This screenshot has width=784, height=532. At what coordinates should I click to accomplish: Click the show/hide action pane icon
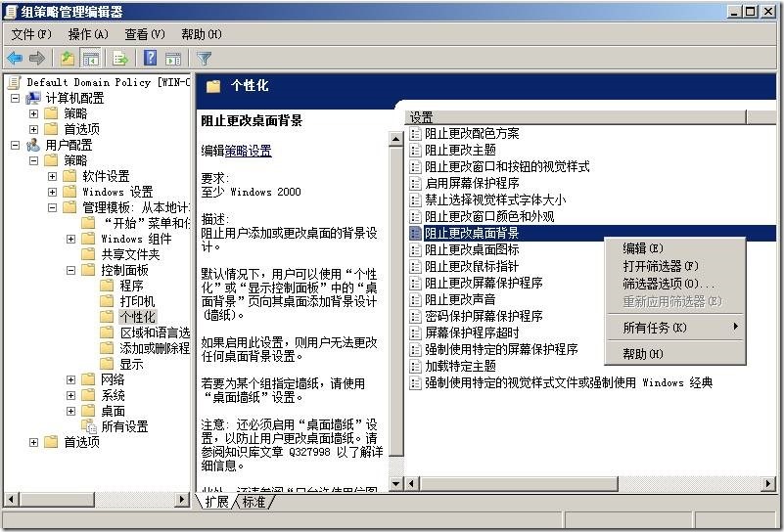pyautogui.click(x=173, y=59)
